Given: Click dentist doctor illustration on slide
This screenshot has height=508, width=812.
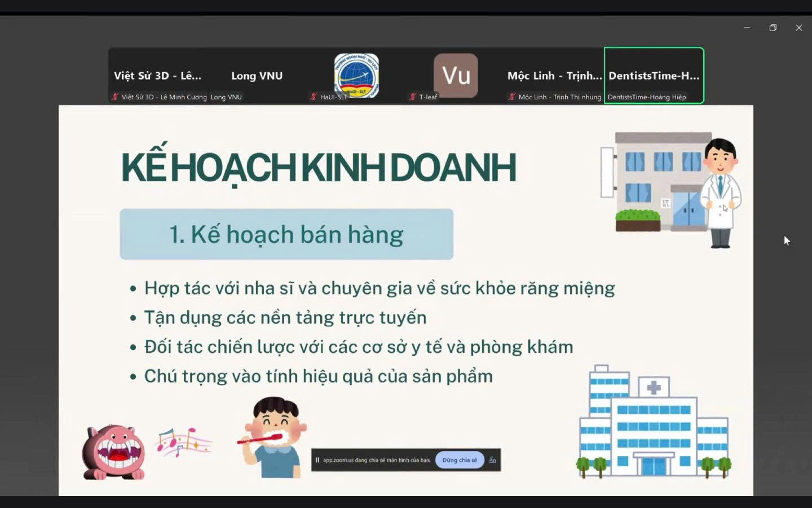Looking at the screenshot, I should click(x=720, y=193).
